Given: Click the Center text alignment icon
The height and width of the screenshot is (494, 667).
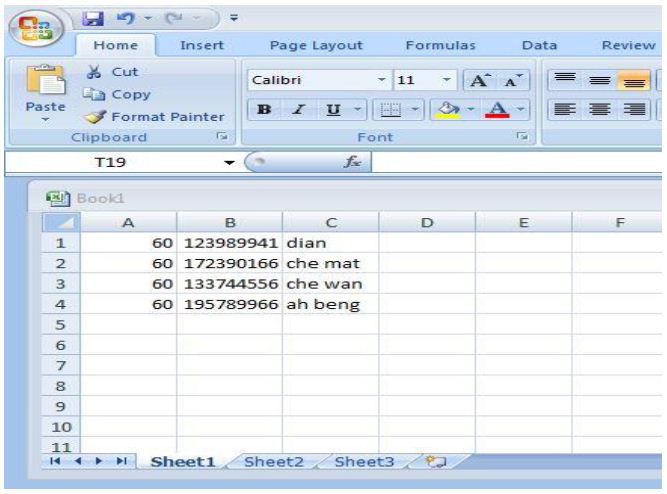Looking at the screenshot, I should pyautogui.click(x=599, y=109).
